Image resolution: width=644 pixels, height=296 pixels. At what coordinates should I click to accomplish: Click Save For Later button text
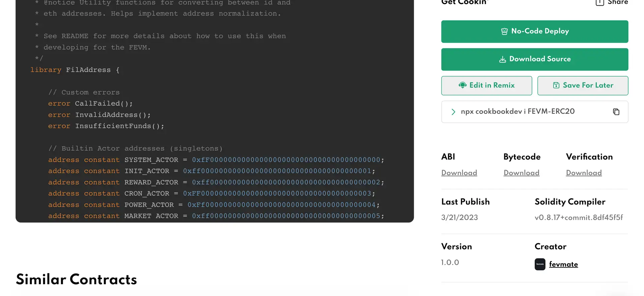tap(588, 85)
